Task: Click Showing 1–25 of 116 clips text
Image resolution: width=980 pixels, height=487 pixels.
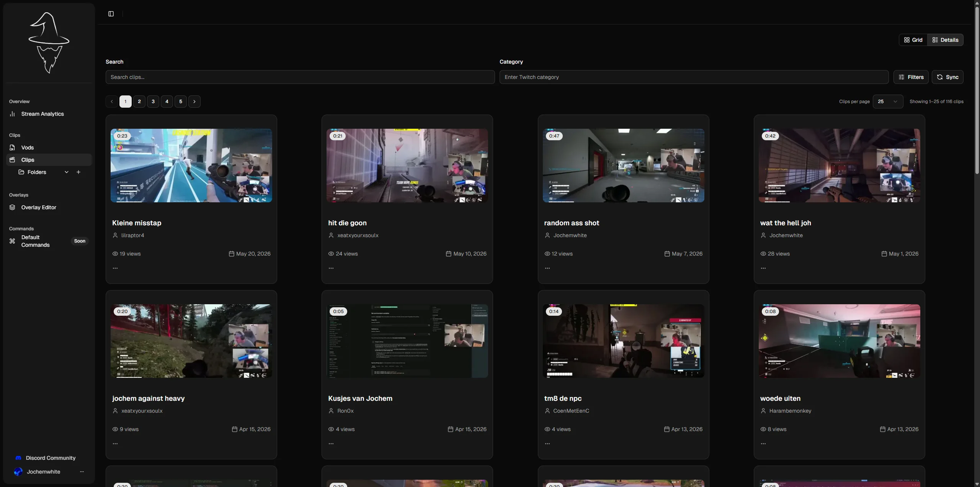Action: (x=936, y=102)
